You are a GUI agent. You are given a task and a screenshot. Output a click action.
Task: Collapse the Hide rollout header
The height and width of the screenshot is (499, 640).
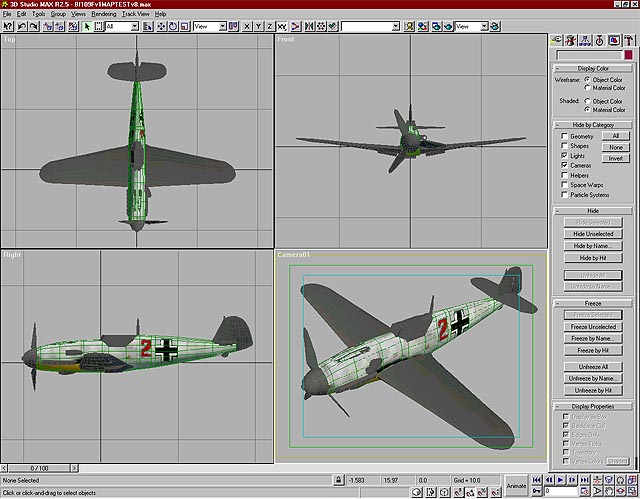click(593, 211)
